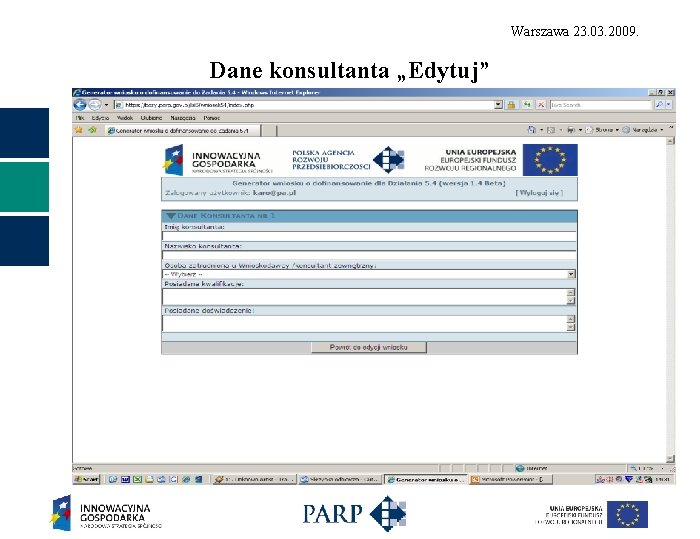Click the browser Forward arrow button

tap(95, 105)
